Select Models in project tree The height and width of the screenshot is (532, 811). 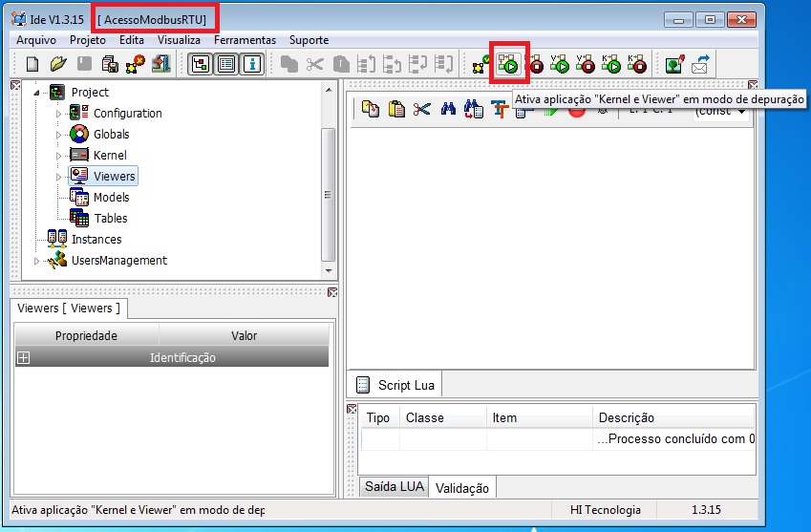pos(111,198)
